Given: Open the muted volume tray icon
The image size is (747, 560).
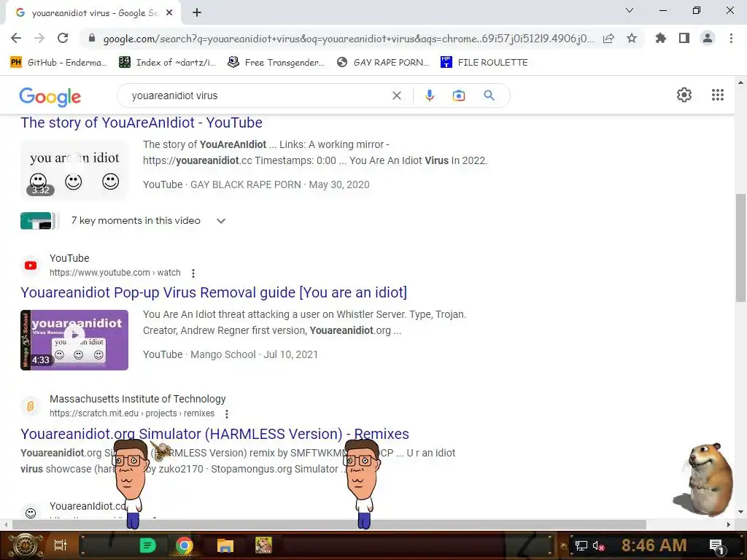Looking at the screenshot, I should (598, 546).
